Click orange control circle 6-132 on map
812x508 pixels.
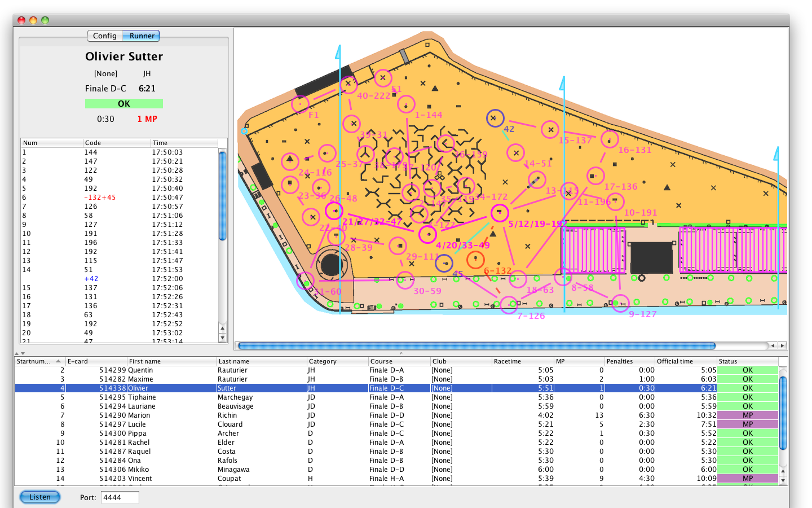[x=475, y=260]
